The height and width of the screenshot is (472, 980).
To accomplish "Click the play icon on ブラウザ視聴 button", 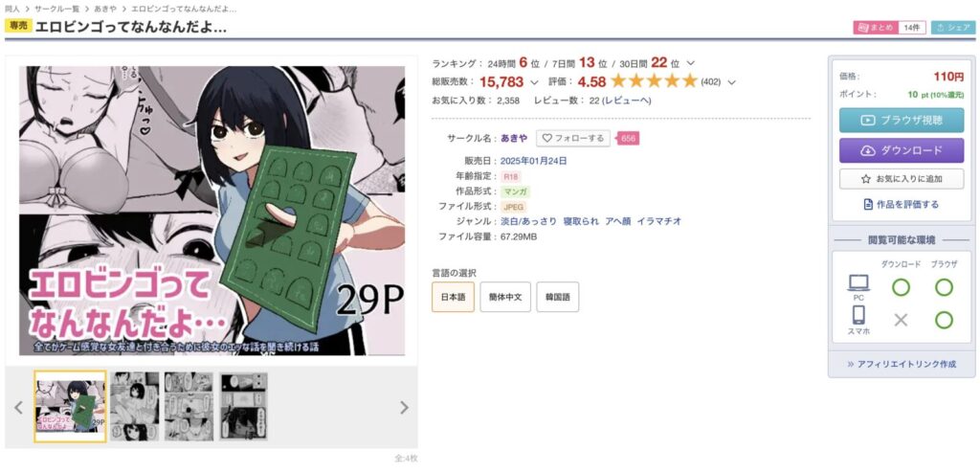I will [x=867, y=121].
